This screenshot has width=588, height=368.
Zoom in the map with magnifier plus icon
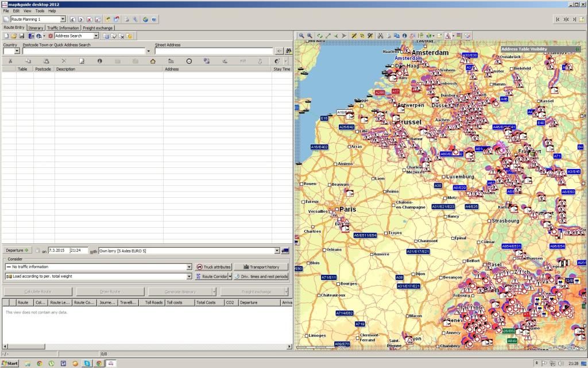310,36
